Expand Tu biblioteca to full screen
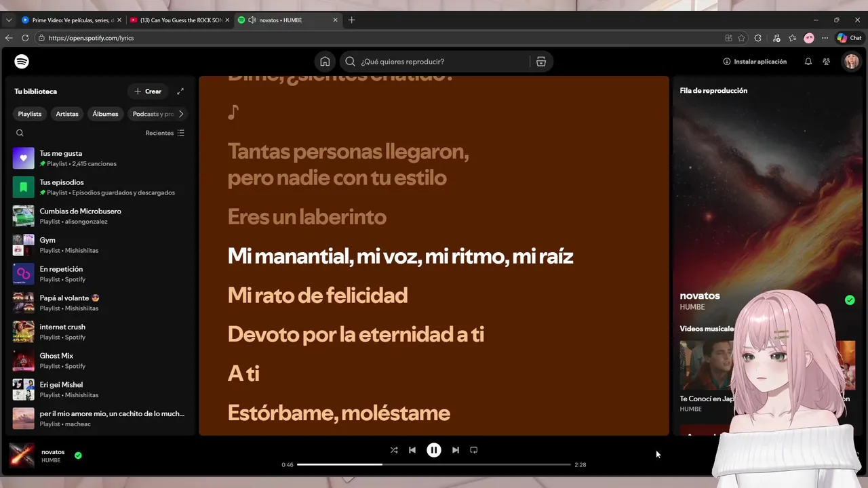The width and height of the screenshot is (868, 488). click(x=180, y=91)
